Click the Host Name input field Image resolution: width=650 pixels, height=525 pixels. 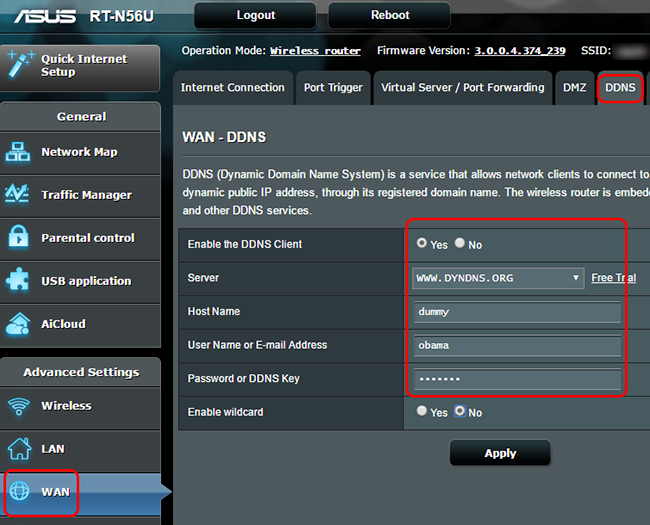tap(517, 312)
